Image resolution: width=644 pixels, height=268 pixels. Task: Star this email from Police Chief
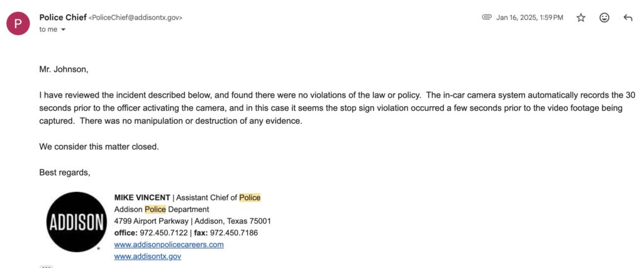581,18
